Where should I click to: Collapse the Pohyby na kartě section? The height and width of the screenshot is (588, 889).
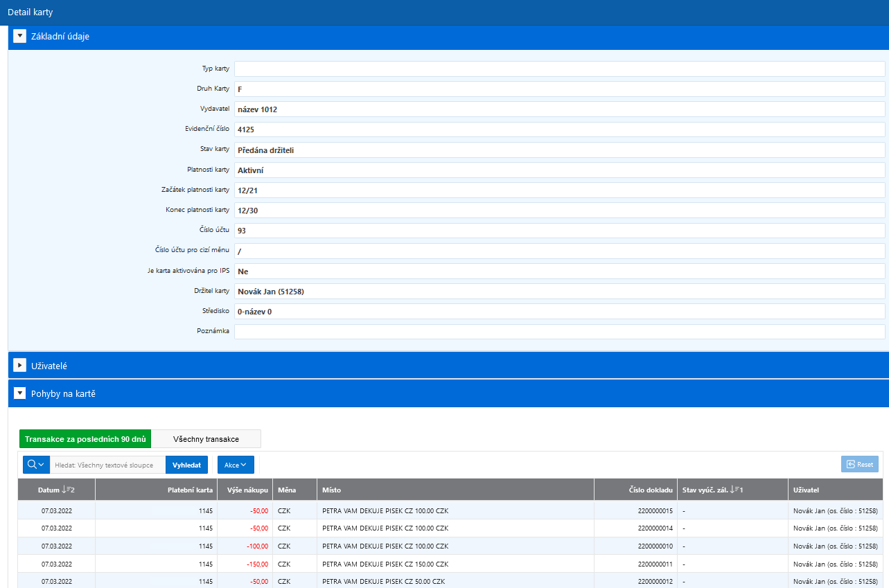tap(19, 393)
